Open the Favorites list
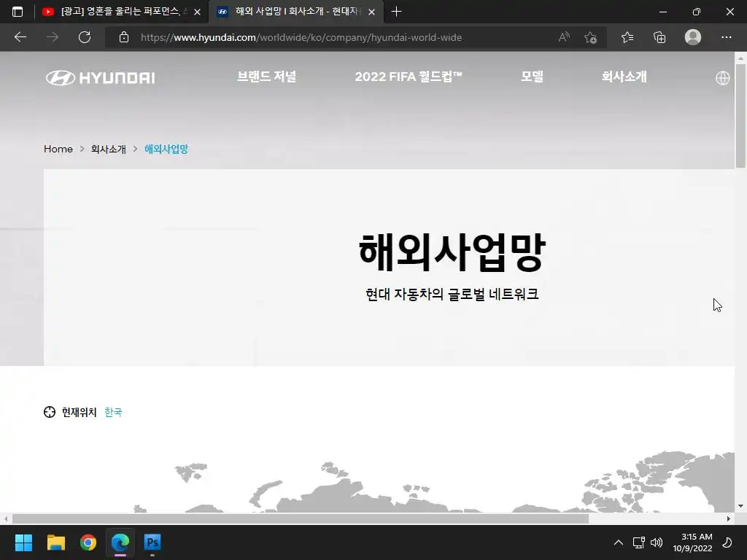747x560 pixels. tap(627, 37)
